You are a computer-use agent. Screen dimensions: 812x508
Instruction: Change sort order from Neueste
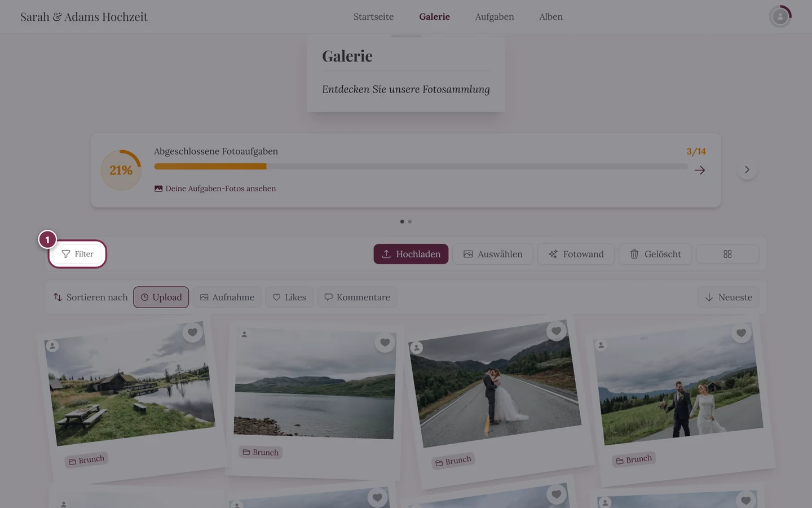pos(729,297)
